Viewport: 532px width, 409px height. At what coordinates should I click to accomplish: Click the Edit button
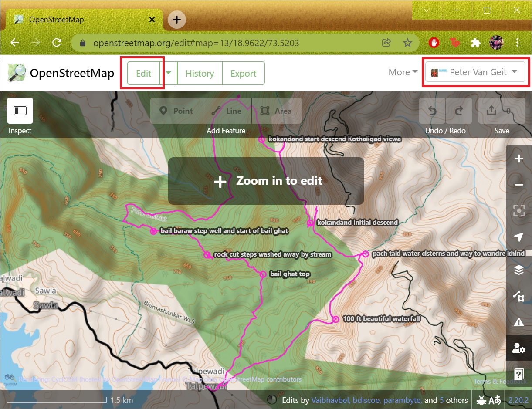pos(143,73)
